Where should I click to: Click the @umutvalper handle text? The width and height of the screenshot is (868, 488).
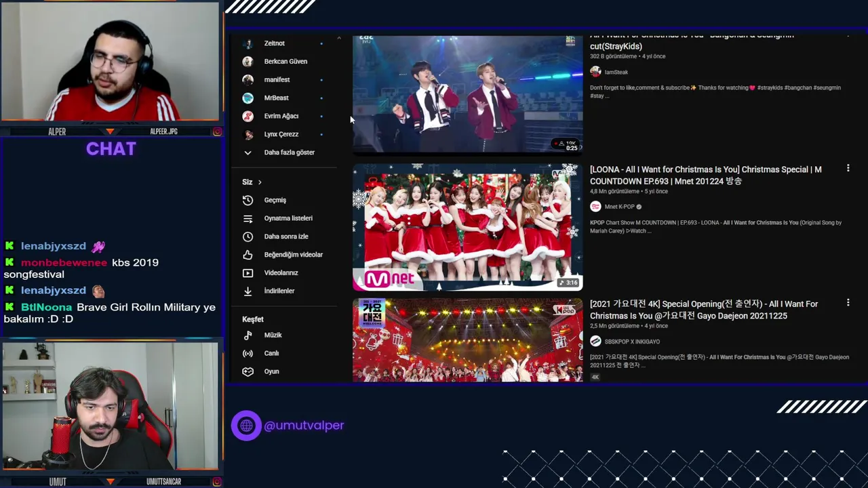pyautogui.click(x=304, y=426)
